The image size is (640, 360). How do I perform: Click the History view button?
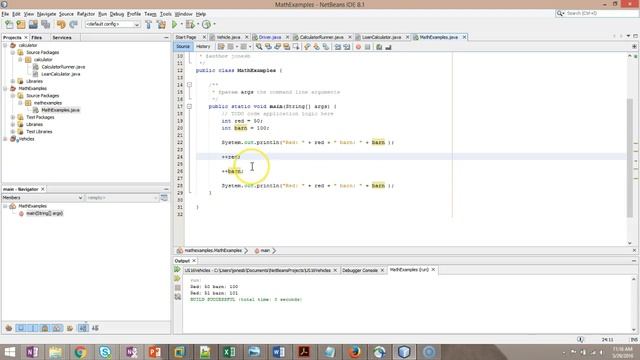[203, 47]
